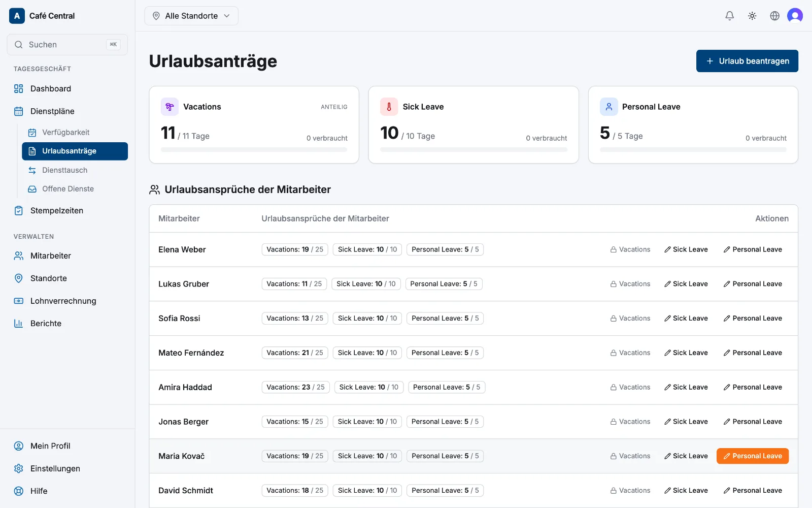Select employee name Amira Haddad
The image size is (812, 508).
[x=185, y=387]
